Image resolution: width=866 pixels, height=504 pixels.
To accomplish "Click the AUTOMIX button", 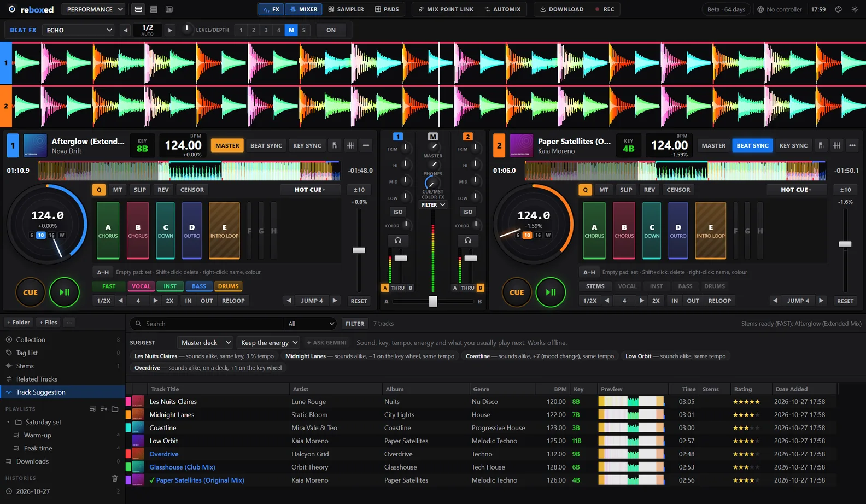I will tap(502, 9).
